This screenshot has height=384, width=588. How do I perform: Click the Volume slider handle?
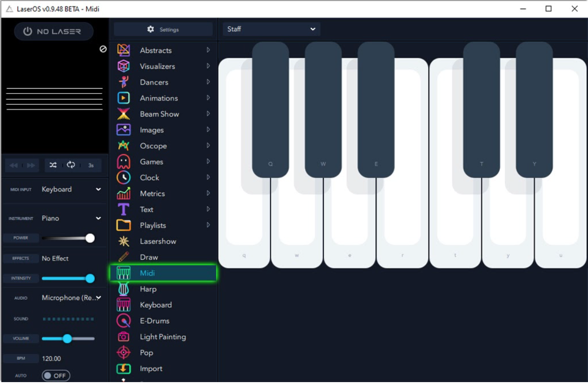click(67, 338)
